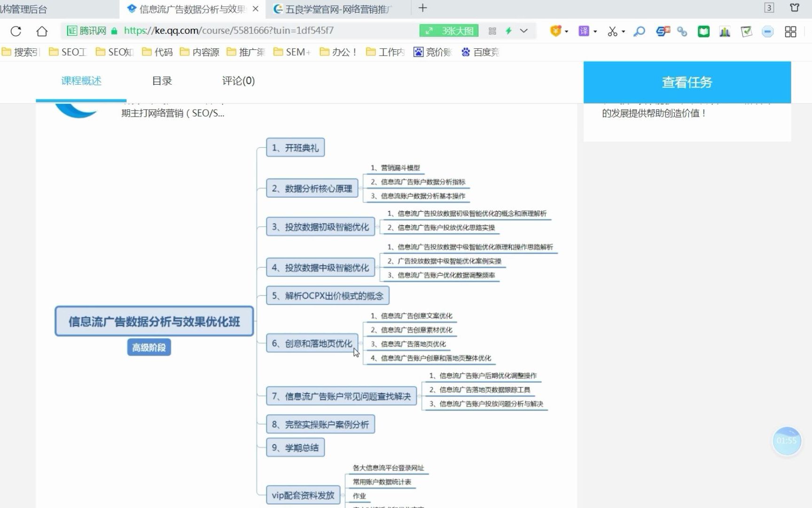Close the 信息流广告数据分析 browser tab
This screenshot has height=508, width=812.
point(256,8)
